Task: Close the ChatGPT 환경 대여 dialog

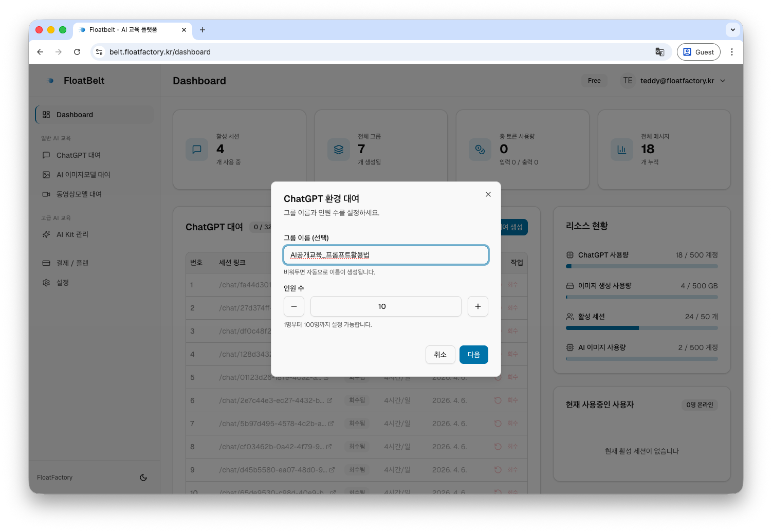Action: pyautogui.click(x=488, y=194)
